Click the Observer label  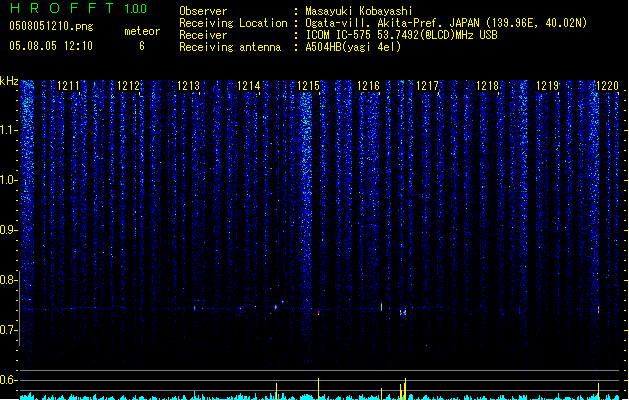click(203, 11)
